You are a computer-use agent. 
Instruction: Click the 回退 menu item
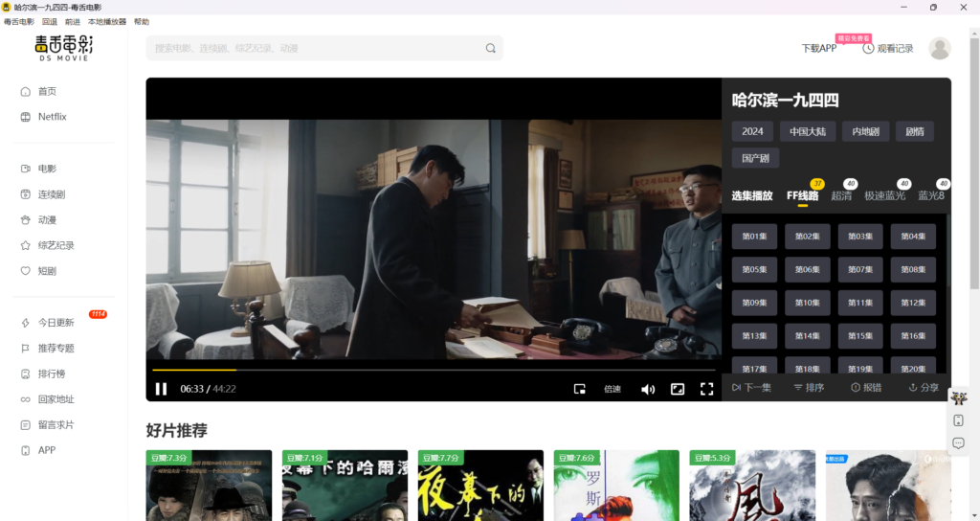[50, 22]
